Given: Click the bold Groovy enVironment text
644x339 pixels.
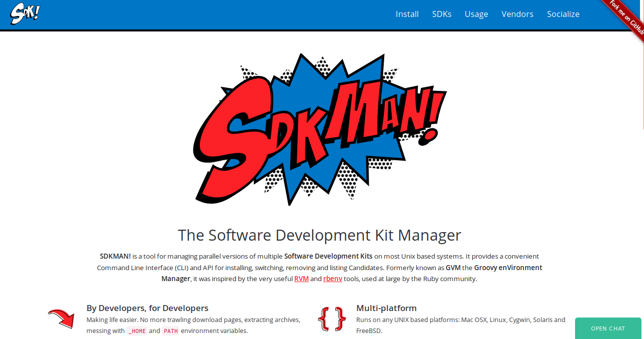Looking at the screenshot, I should (508, 268).
